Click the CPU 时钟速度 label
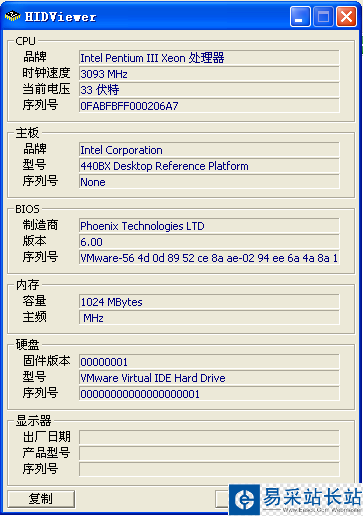This screenshot has width=363, height=516. click(x=46, y=73)
